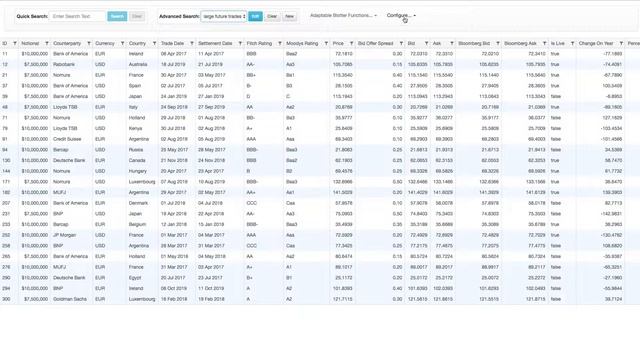The image size is (640, 360).
Task: Click the Clear button beside Quick Search
Action: pyautogui.click(x=137, y=16)
